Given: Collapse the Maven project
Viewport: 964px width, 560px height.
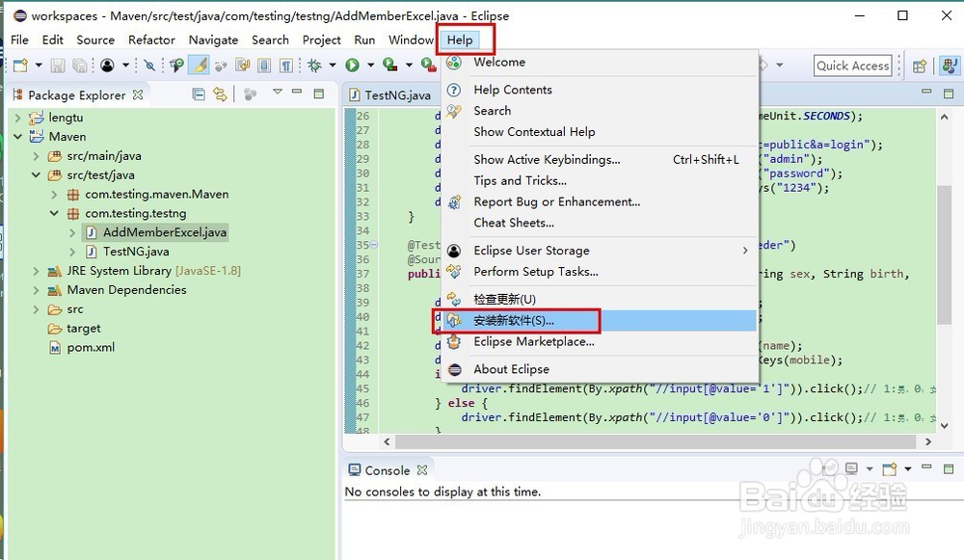Looking at the screenshot, I should tap(17, 137).
